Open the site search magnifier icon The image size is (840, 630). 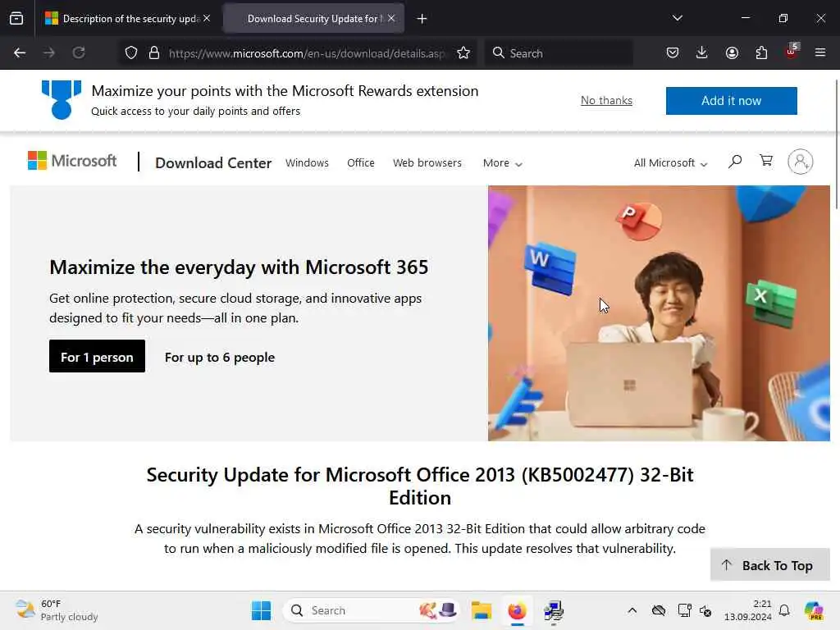tap(735, 161)
